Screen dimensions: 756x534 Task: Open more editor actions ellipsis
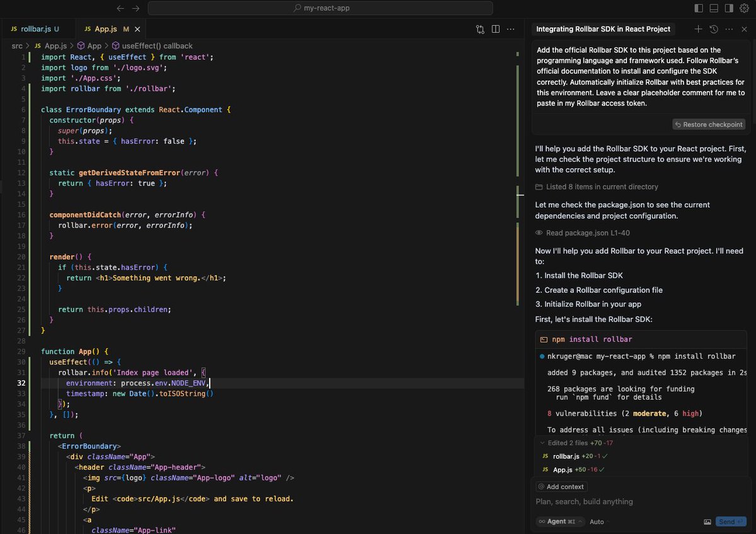click(511, 29)
